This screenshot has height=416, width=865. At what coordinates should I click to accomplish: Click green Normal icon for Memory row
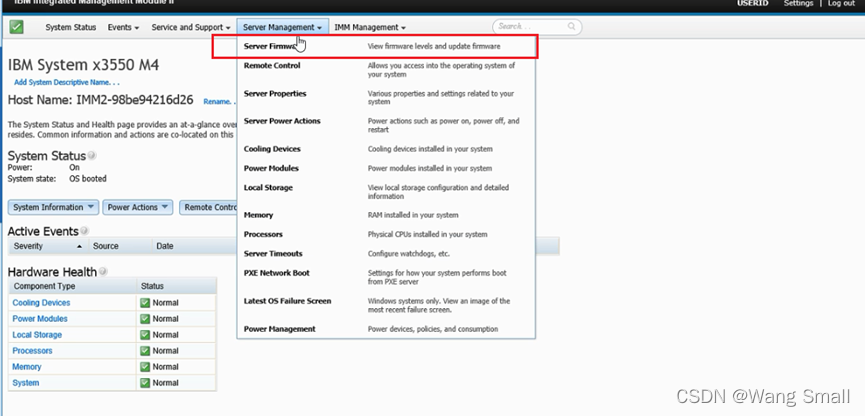pos(145,366)
